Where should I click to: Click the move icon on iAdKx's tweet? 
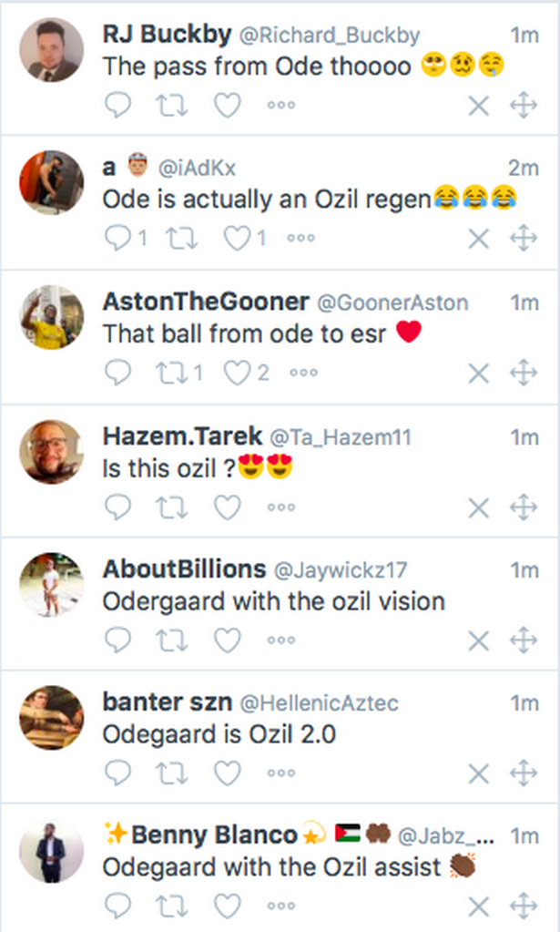point(523,239)
